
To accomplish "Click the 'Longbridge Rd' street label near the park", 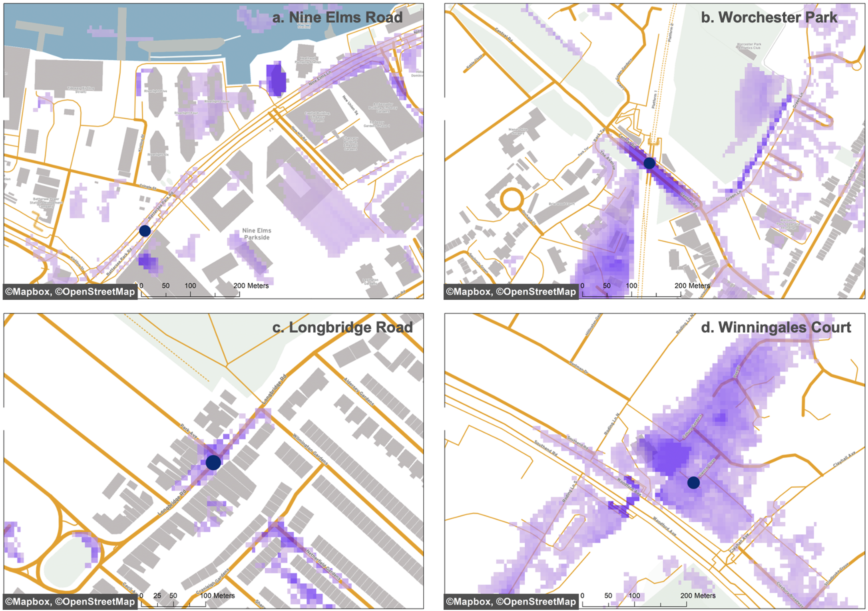I will pyautogui.click(x=275, y=389).
